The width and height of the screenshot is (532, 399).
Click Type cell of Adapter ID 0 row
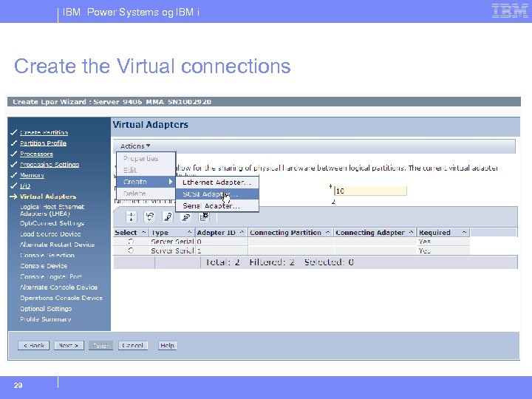pos(172,241)
